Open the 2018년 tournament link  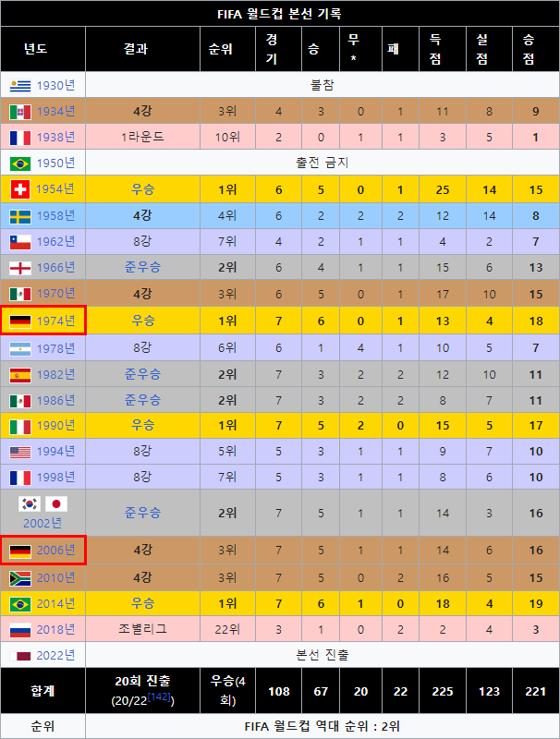pyautogui.click(x=56, y=629)
